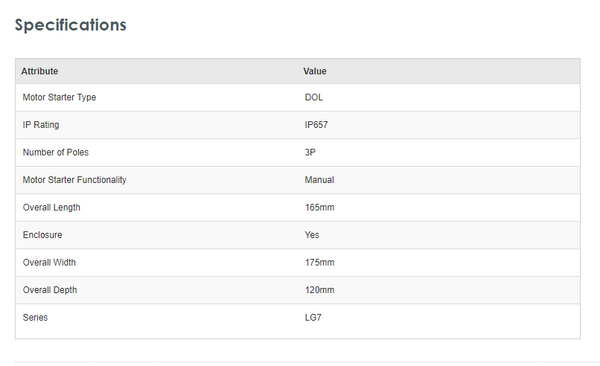This screenshot has width=600, height=366.
Task: Select the Overall Length attribute
Action: [x=52, y=208]
